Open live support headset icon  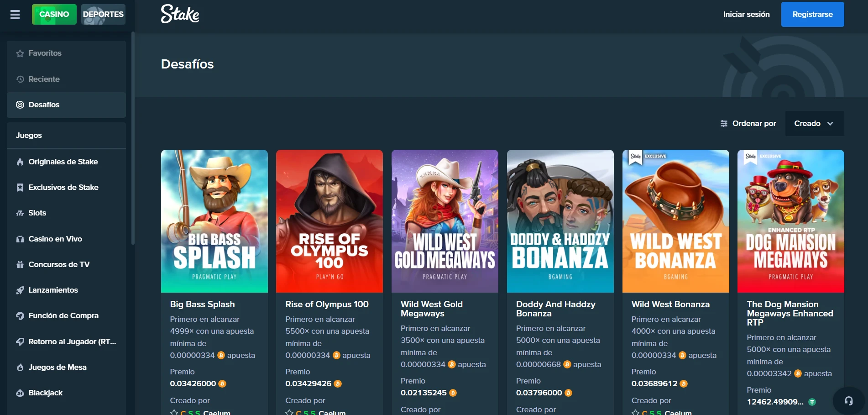coord(848,401)
